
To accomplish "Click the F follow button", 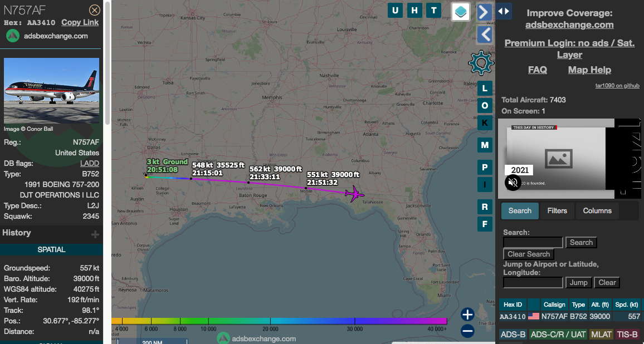I will click(x=485, y=224).
